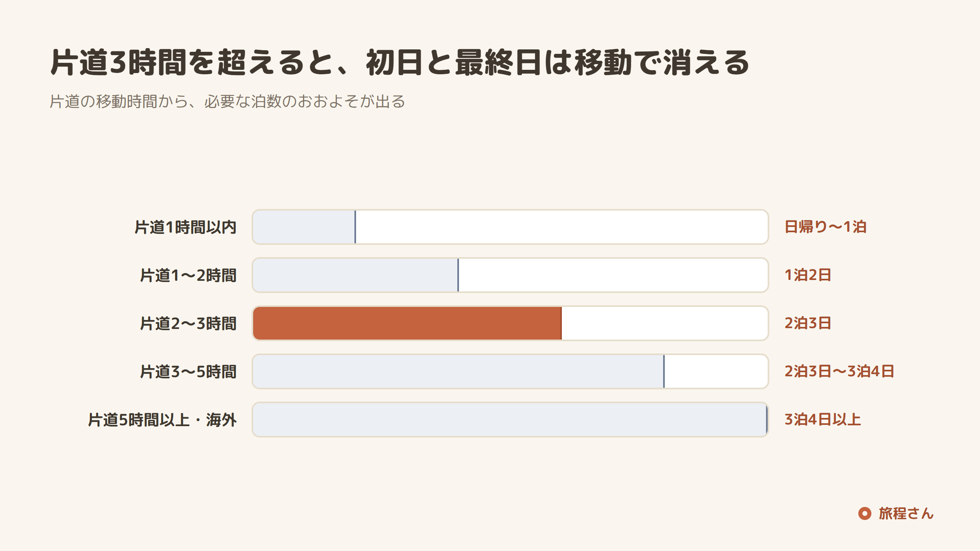Click the 2泊3日〜3泊4日 value text
Viewport: 980px width, 551px height.
point(840,371)
